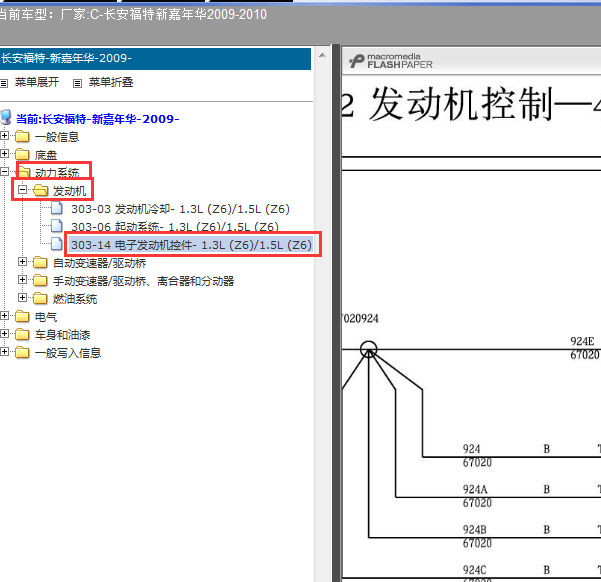Click the circular splice node in diagram

(x=368, y=349)
